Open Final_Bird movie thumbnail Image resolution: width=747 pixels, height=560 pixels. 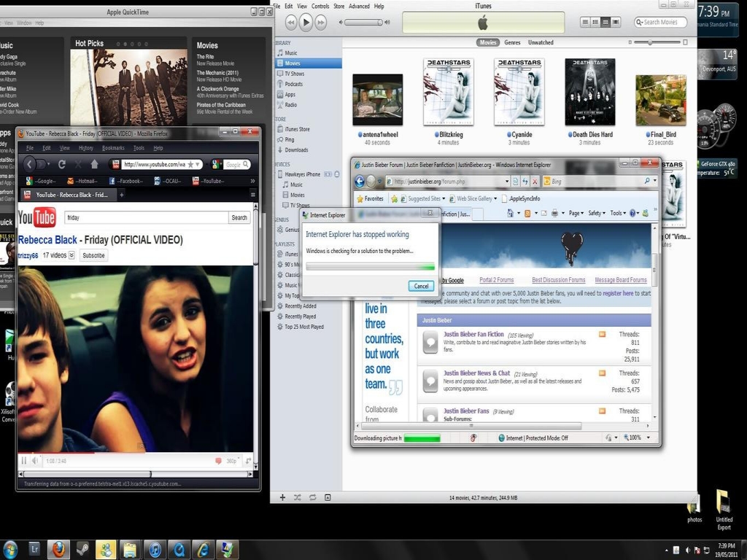point(661,101)
